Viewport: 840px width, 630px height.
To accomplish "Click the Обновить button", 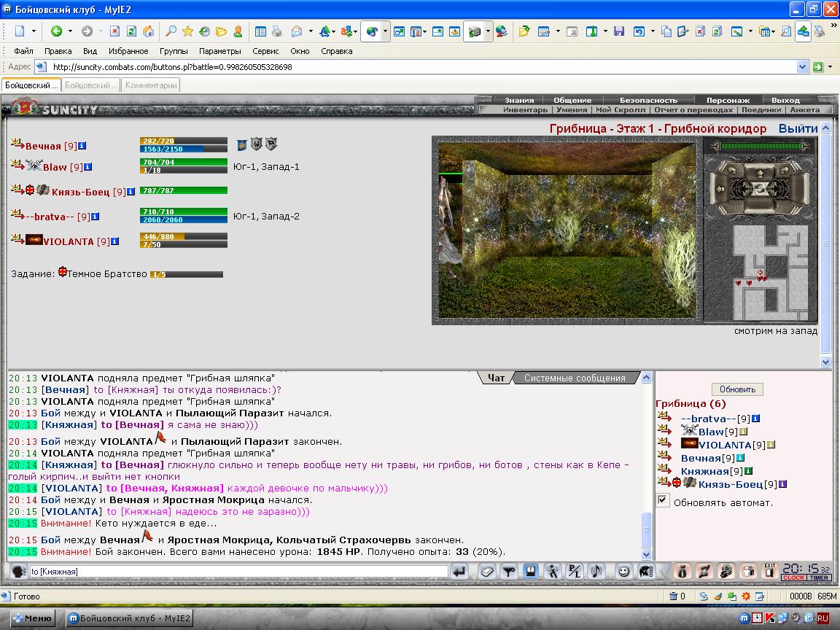I will pos(737,389).
